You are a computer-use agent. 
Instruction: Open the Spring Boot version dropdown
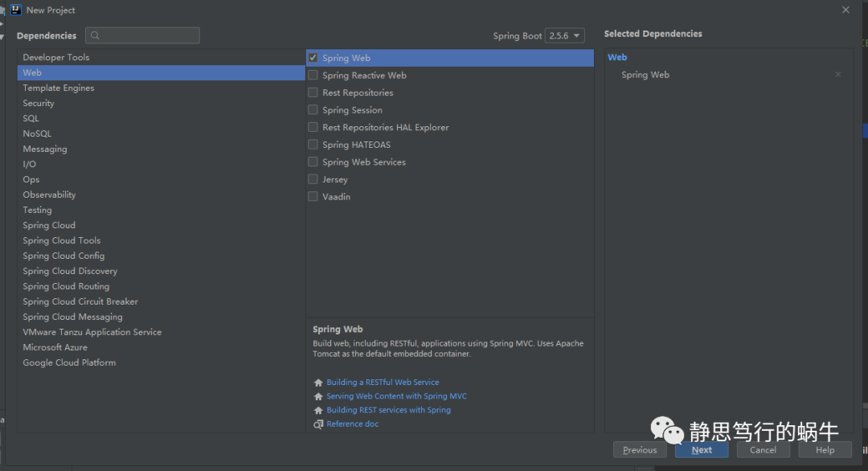[565, 35]
